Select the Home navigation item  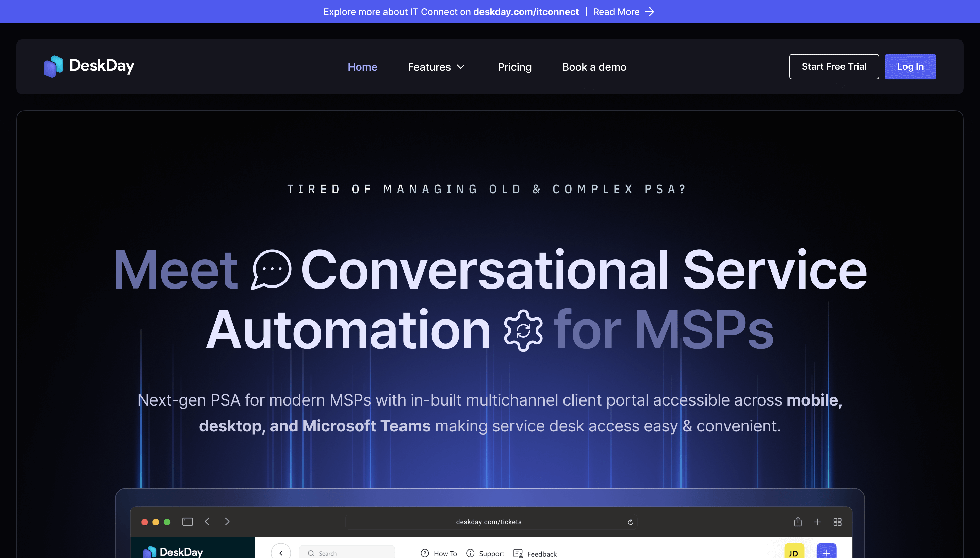[x=362, y=67]
